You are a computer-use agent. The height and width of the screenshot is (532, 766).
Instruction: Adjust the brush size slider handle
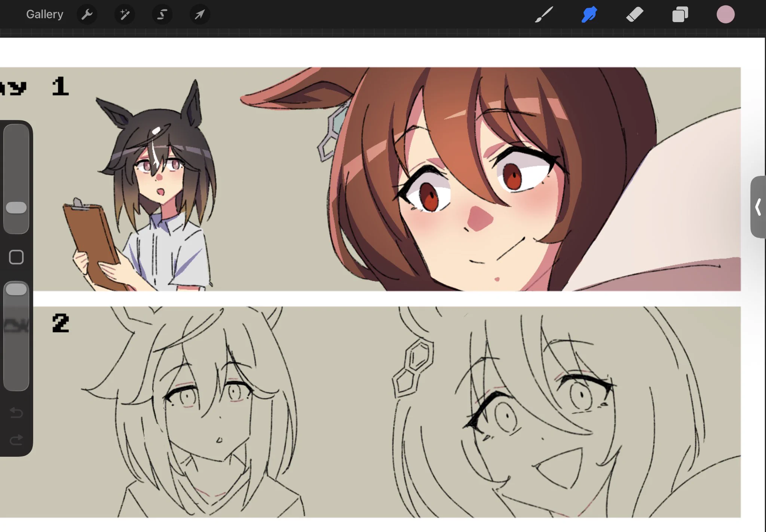coord(16,208)
